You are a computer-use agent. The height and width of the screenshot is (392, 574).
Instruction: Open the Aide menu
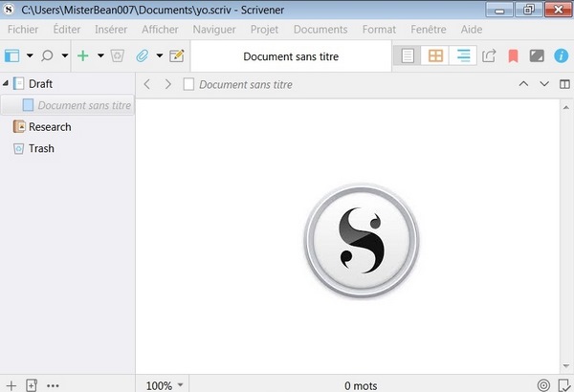472,30
